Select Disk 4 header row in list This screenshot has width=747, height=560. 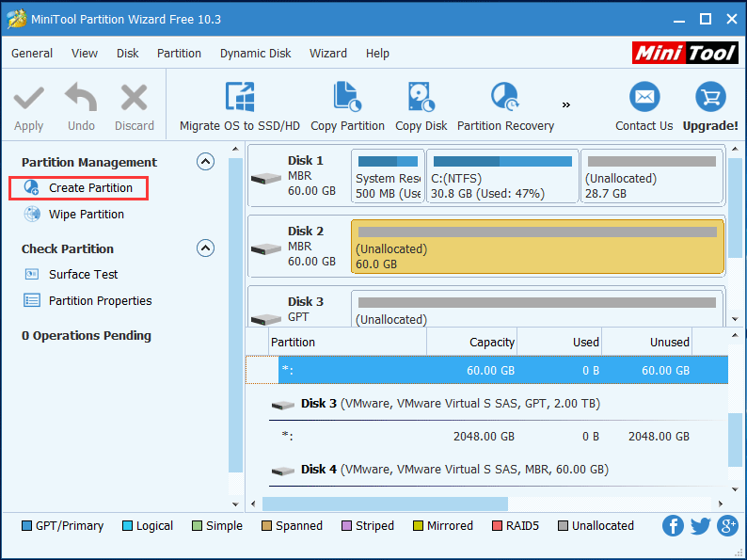coord(487,470)
